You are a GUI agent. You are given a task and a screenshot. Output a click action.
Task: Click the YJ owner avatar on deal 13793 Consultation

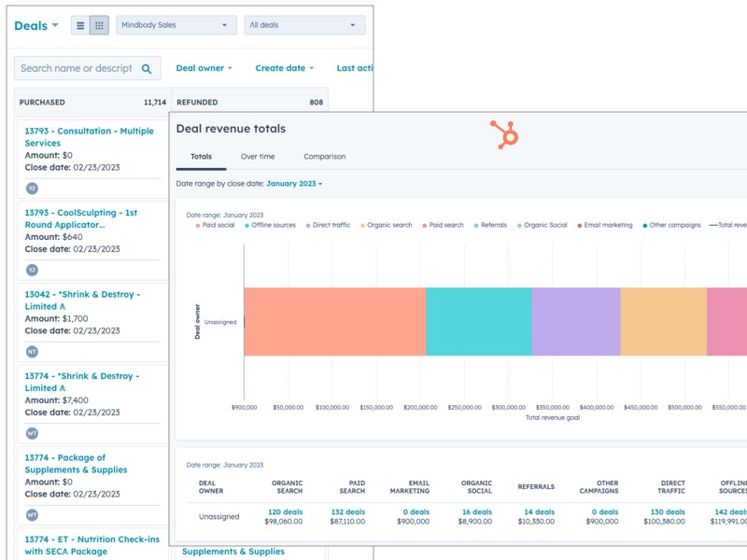pyautogui.click(x=32, y=189)
